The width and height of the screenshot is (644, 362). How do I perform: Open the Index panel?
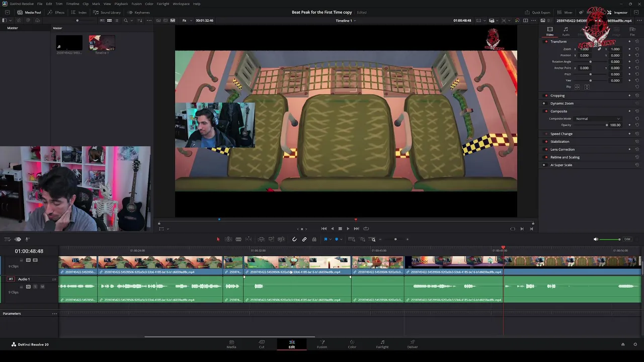coord(79,12)
